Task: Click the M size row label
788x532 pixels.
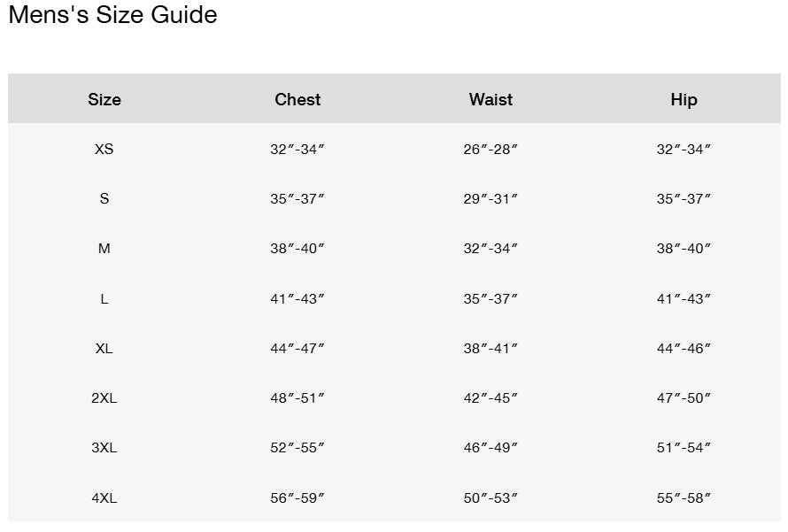Action: click(104, 249)
